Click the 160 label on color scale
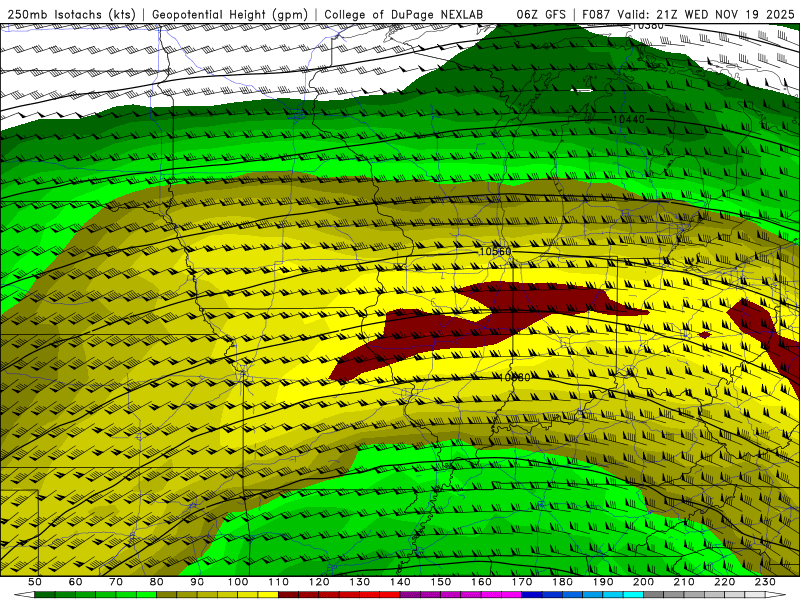800x600 pixels. pyautogui.click(x=481, y=582)
